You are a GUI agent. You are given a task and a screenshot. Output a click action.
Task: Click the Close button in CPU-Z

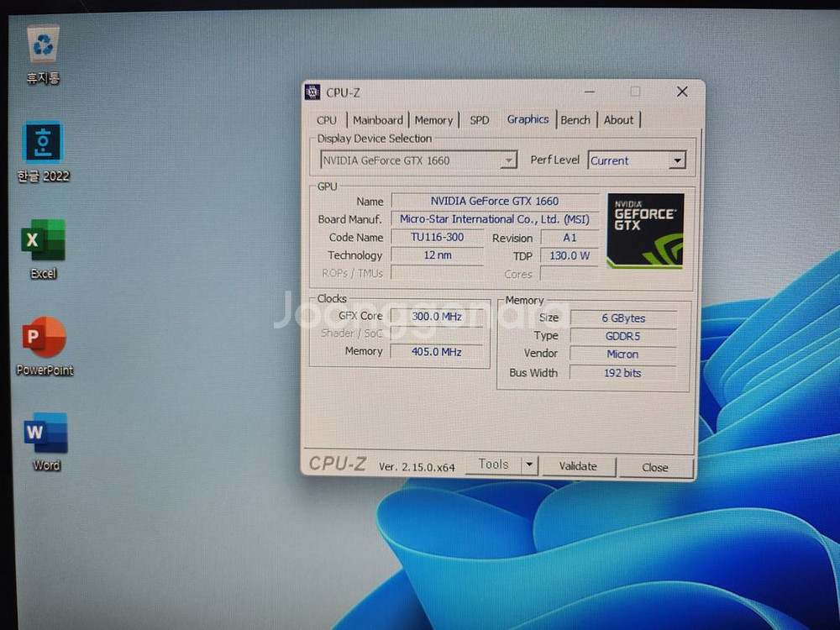pos(654,467)
